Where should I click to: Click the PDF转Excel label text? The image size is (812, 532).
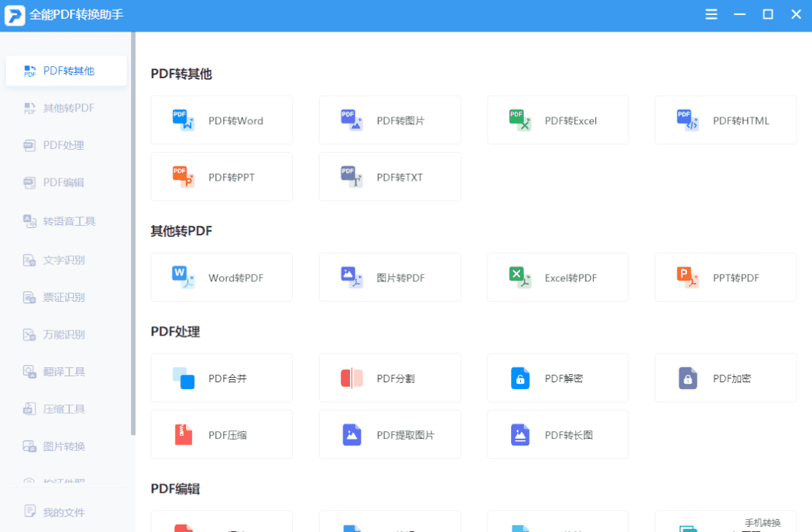tap(570, 120)
